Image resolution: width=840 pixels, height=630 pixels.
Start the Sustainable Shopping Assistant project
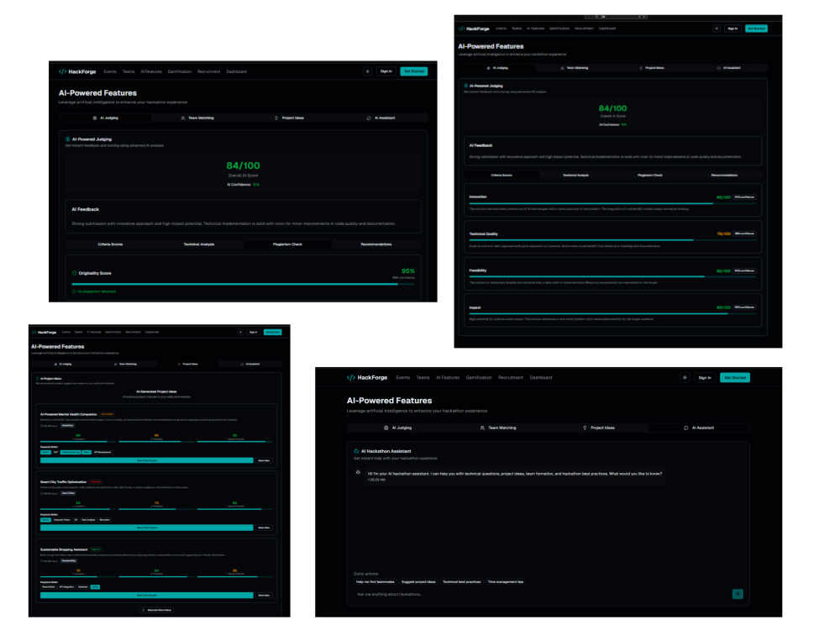[x=147, y=596]
